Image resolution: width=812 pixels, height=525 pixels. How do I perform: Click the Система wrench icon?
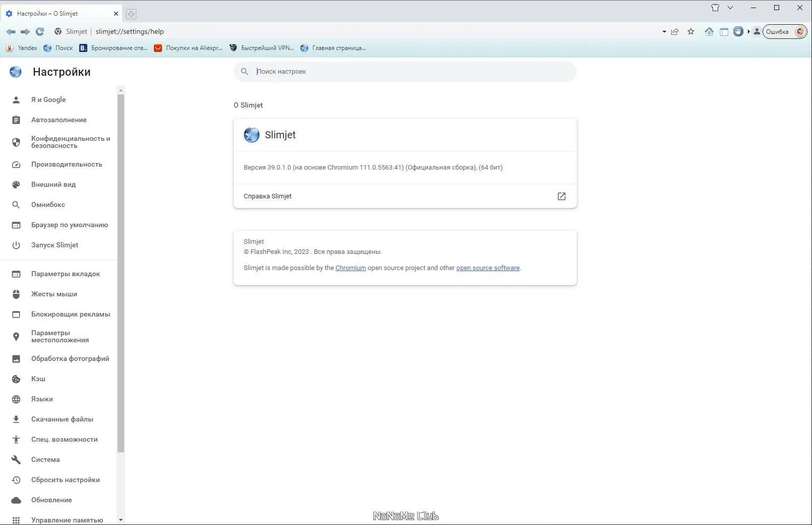click(16, 460)
